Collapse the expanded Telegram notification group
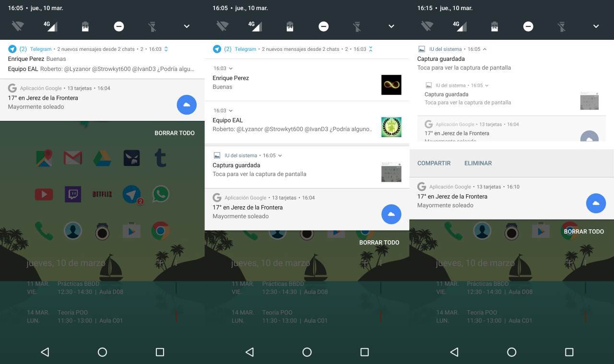Image resolution: width=614 pixels, height=364 pixels. (371, 49)
